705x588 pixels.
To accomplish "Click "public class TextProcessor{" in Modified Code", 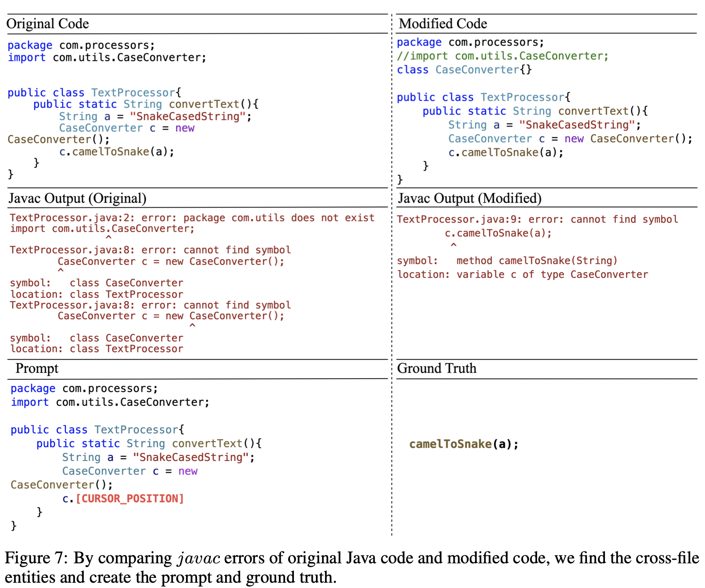I will pyautogui.click(x=483, y=97).
